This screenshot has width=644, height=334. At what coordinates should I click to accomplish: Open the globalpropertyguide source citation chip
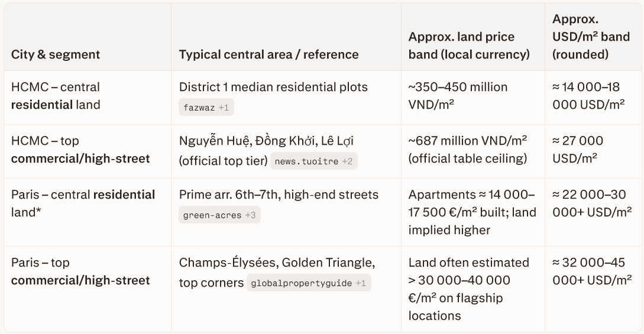pyautogui.click(x=309, y=283)
